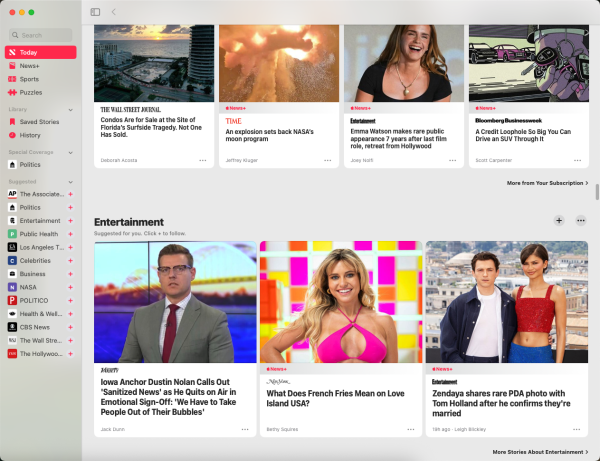Open the Puzzles section
This screenshot has width=600, height=461.
click(x=41, y=93)
